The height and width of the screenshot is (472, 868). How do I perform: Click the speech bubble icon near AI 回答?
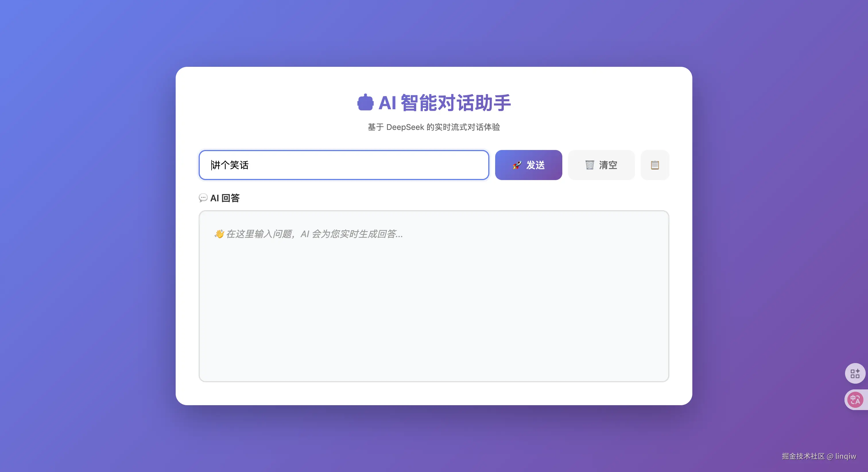[x=203, y=198]
